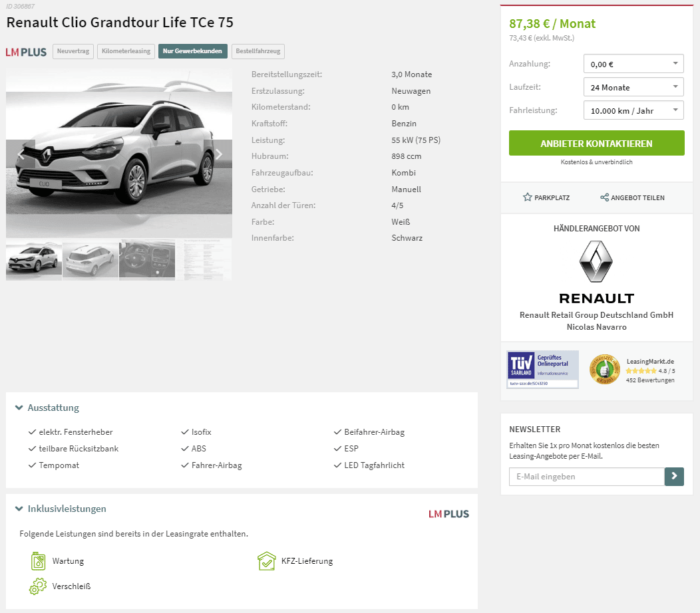
Task: Select the rear view car thumbnail
Action: tap(90, 261)
